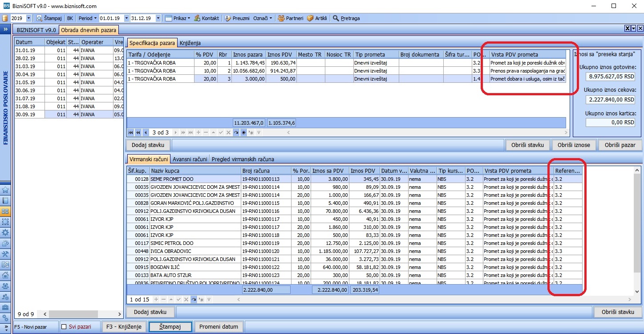The height and width of the screenshot is (334, 644).
Task: Open the house icon in left sidebar
Action: (x=5, y=275)
